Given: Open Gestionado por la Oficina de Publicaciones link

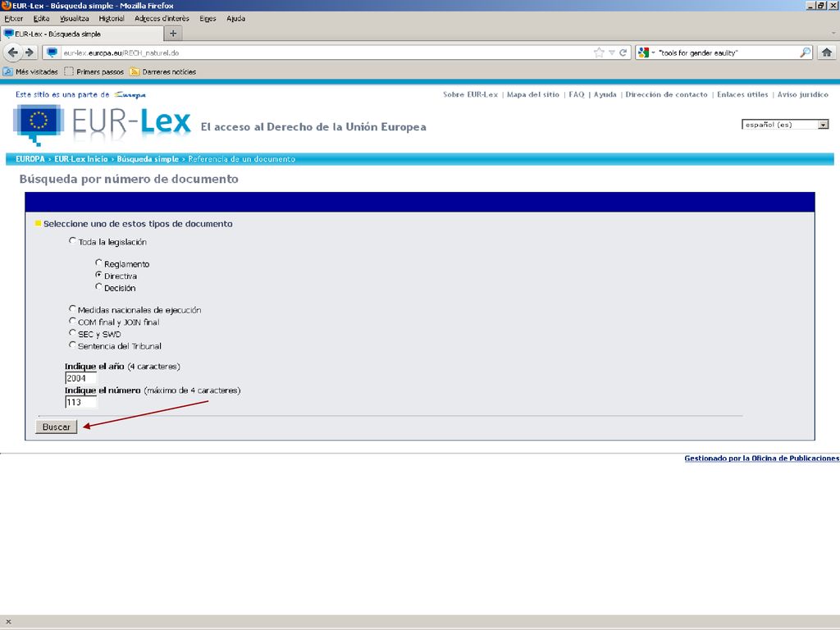Looking at the screenshot, I should [x=762, y=458].
